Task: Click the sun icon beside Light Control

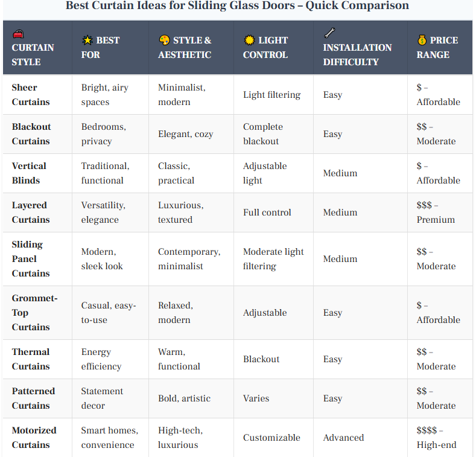Action: 249,40
